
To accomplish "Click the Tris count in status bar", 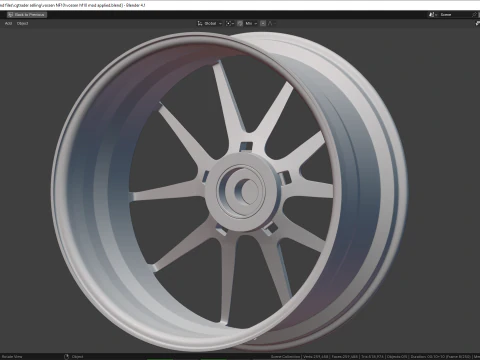I will [373, 357].
